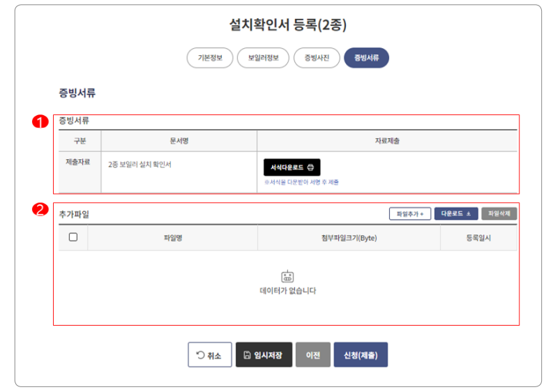Click the 서식을 다운받아 서명 후 제출 note

[x=301, y=182]
